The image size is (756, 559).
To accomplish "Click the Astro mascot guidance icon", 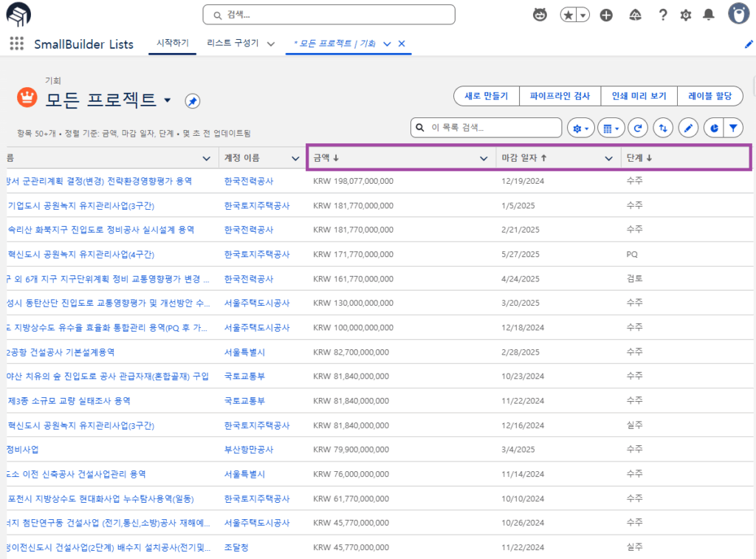I will click(540, 15).
